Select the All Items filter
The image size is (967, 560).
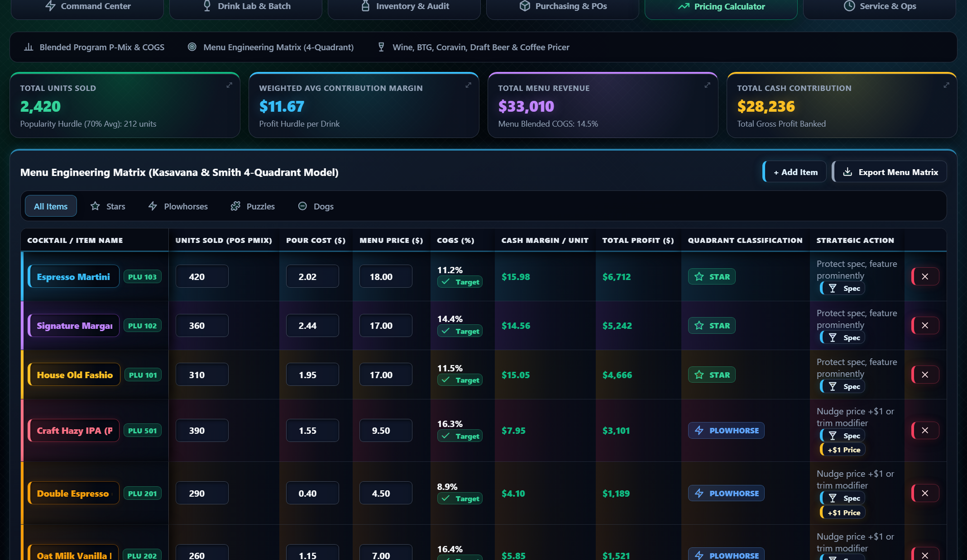coord(51,206)
